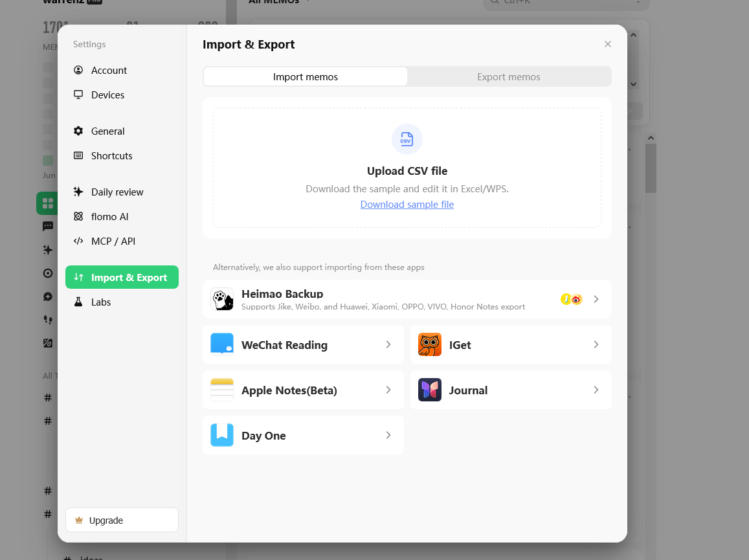This screenshot has width=749, height=560.
Task: Click background memo editor scroll-up arrow
Action: (633, 35)
